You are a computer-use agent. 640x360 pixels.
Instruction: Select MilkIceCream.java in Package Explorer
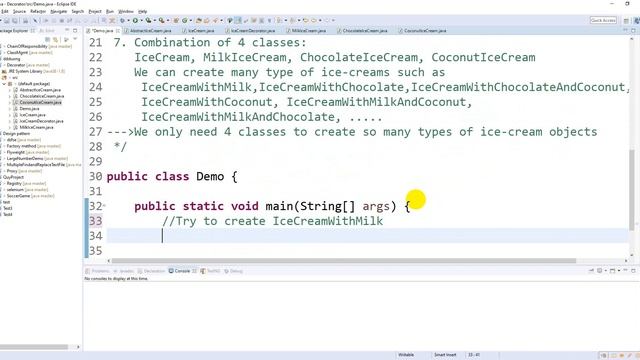(x=36, y=127)
